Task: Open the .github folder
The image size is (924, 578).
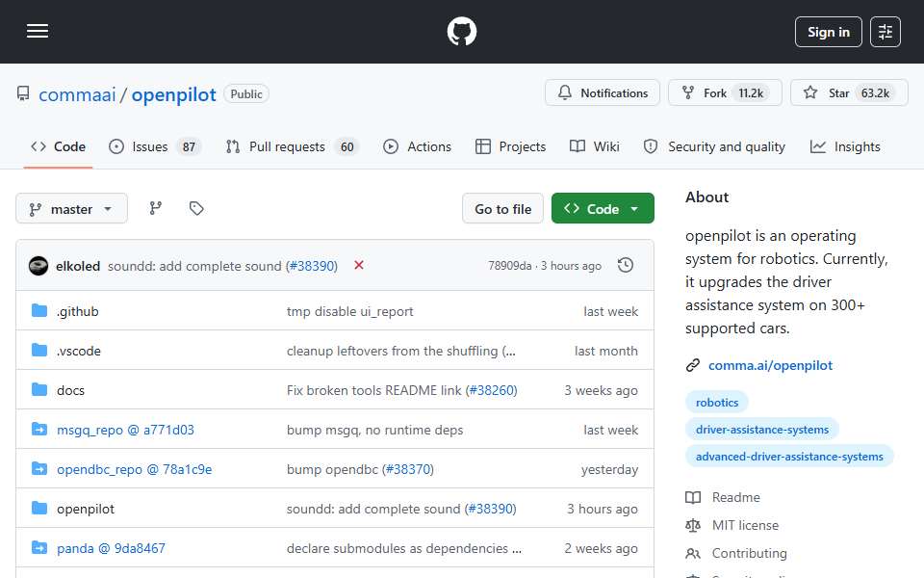Action: click(x=78, y=311)
